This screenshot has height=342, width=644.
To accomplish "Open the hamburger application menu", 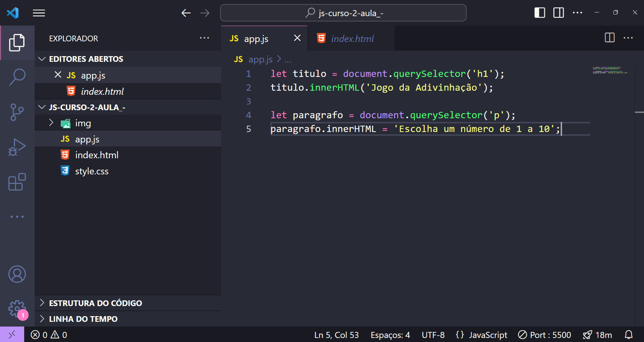I will pyautogui.click(x=39, y=13).
